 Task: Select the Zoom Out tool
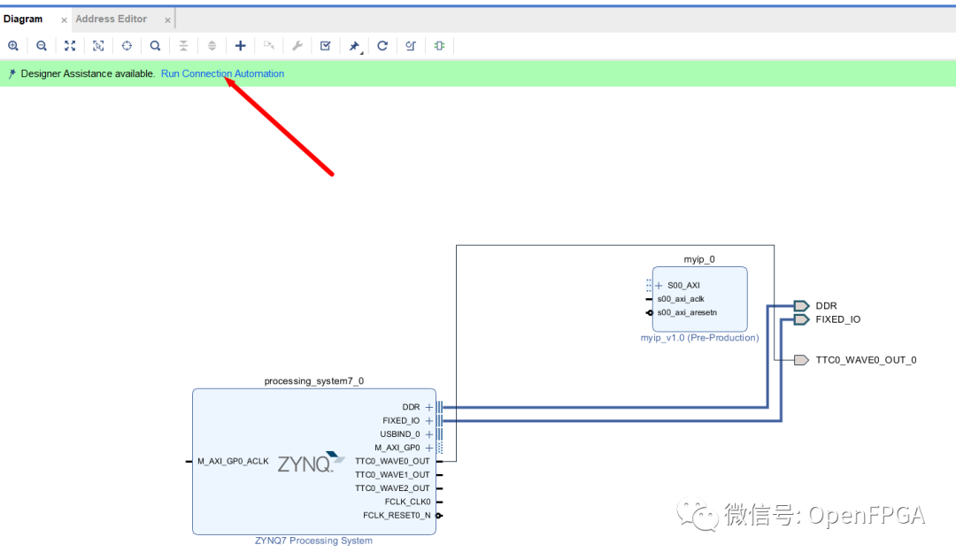point(42,45)
